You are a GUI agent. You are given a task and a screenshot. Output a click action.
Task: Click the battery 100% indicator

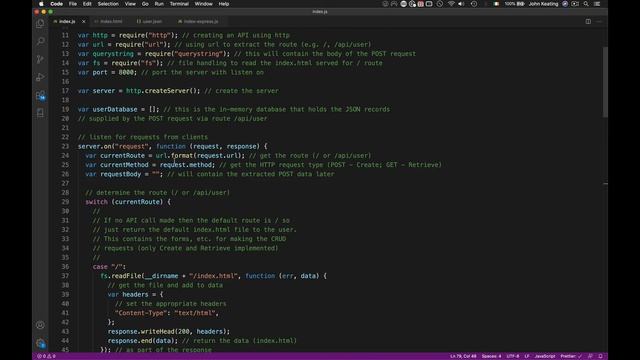pyautogui.click(x=514, y=4)
